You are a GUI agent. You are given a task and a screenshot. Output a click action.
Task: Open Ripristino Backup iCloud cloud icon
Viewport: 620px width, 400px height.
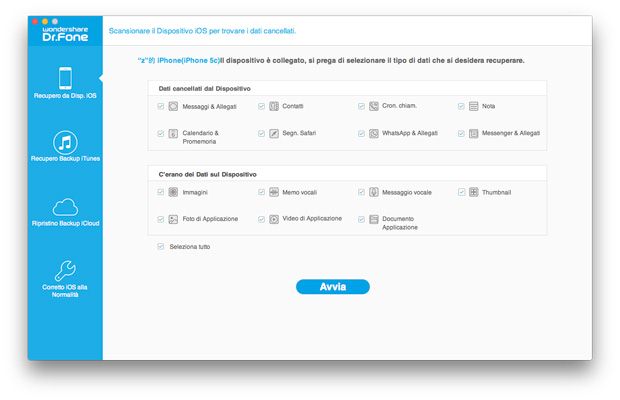pyautogui.click(x=64, y=206)
